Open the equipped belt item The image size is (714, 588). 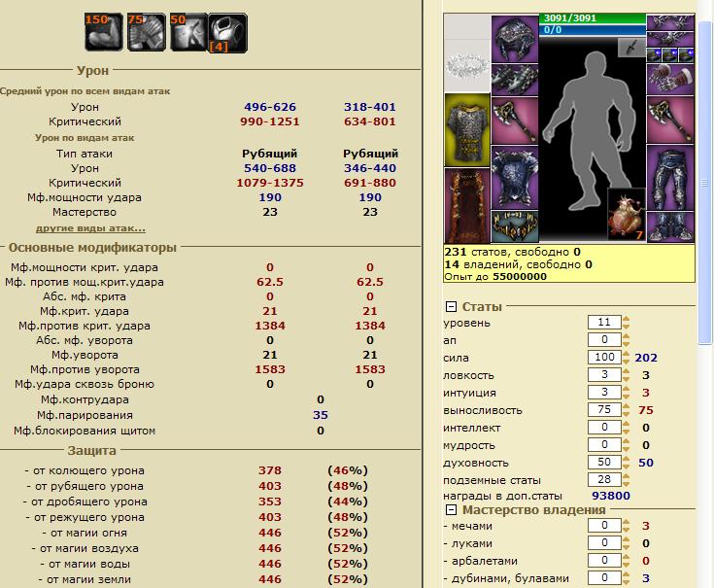515,225
